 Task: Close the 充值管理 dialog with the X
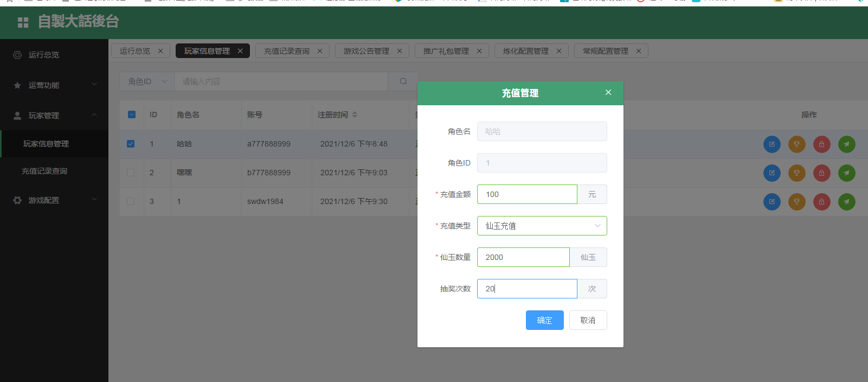tap(608, 93)
